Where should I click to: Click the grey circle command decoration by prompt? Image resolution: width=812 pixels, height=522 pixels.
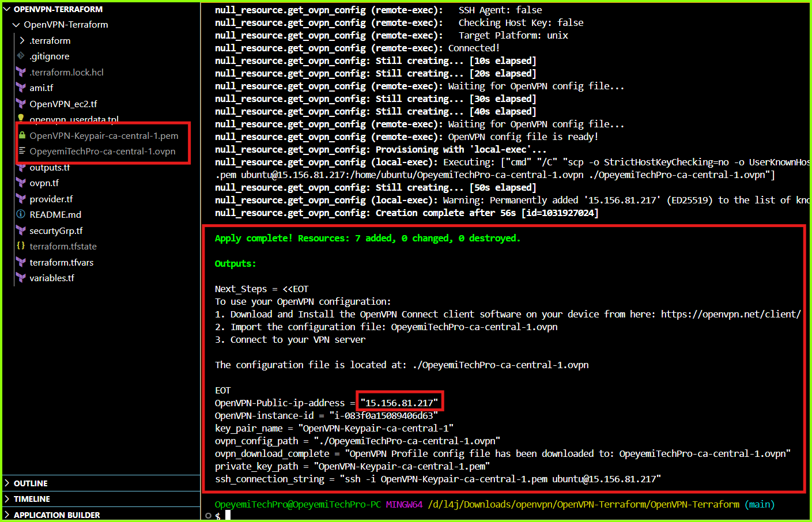pyautogui.click(x=209, y=516)
